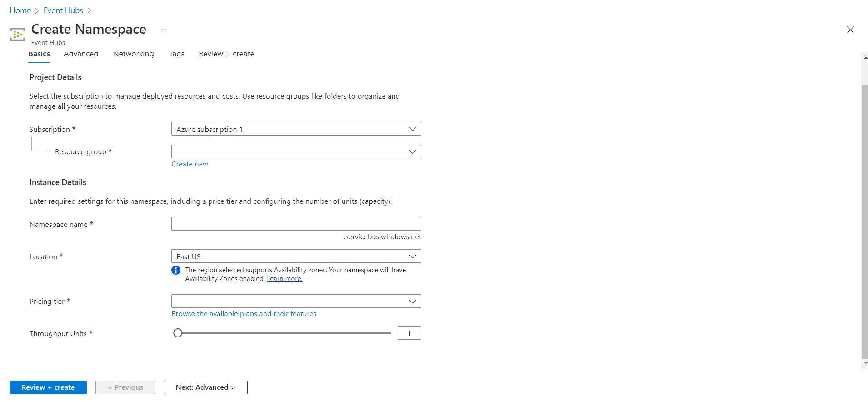Browse the available plans and features link
Image resolution: width=868 pixels, height=402 pixels.
(x=244, y=314)
